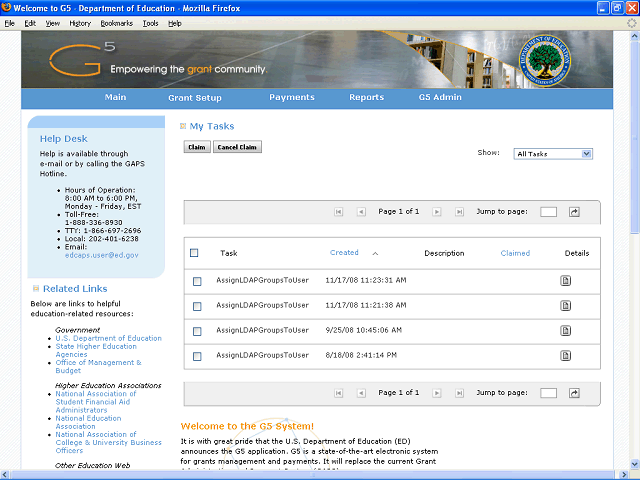Open the Bookmarks menu
This screenshot has height=480, width=640.
click(116, 22)
